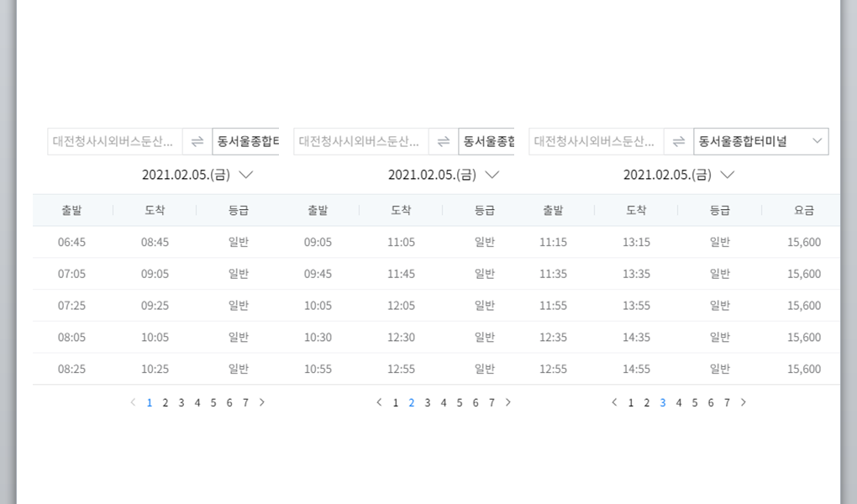The height and width of the screenshot is (504, 857).
Task: Click active page 1 in left timetable pagination
Action: click(x=150, y=403)
